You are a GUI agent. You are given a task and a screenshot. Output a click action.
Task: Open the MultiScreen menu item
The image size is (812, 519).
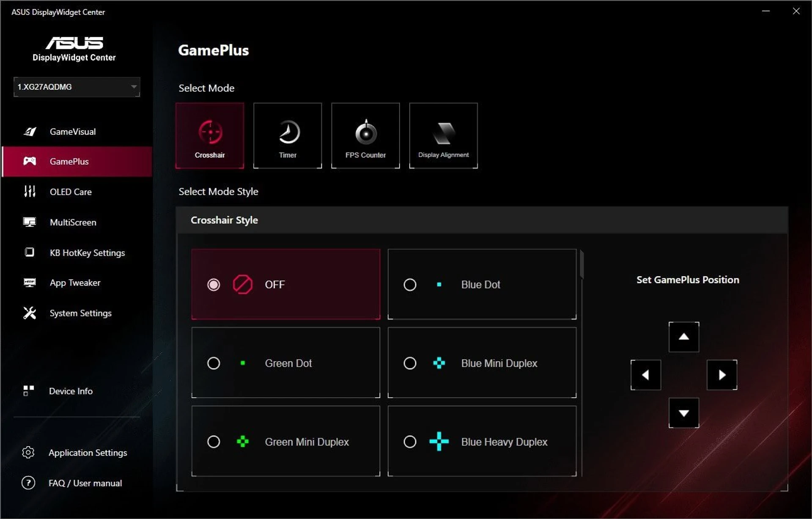coord(77,222)
